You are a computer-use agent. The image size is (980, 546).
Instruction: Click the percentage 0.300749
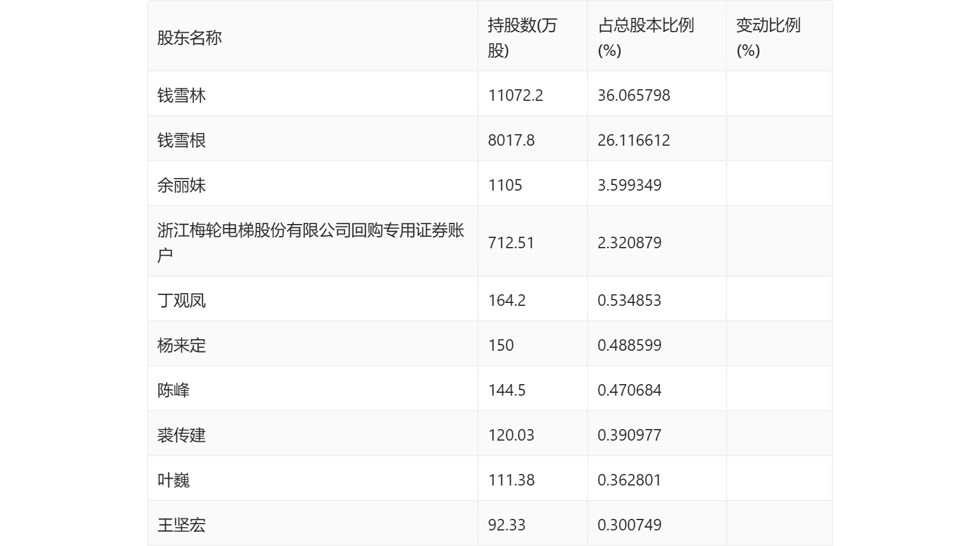point(630,525)
